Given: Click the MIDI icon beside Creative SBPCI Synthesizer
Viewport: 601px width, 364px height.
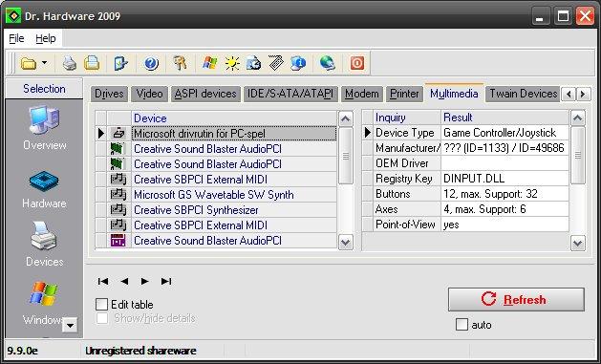Looking at the screenshot, I should click(118, 209).
